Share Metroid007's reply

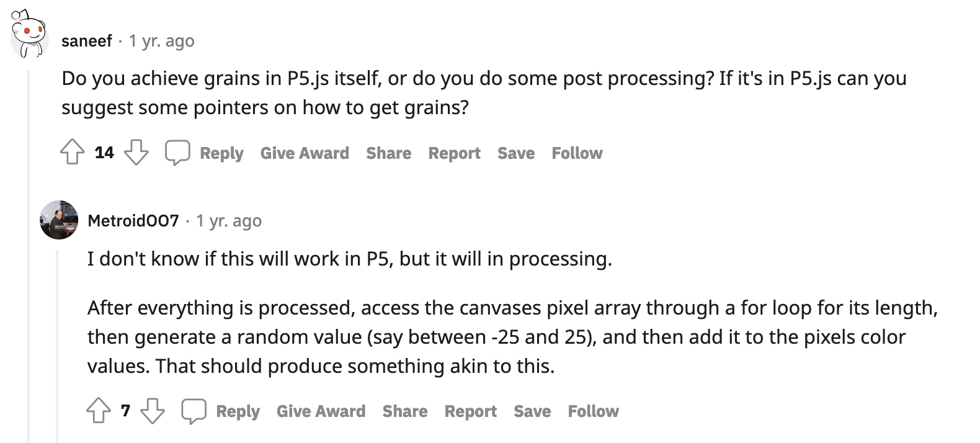click(404, 411)
